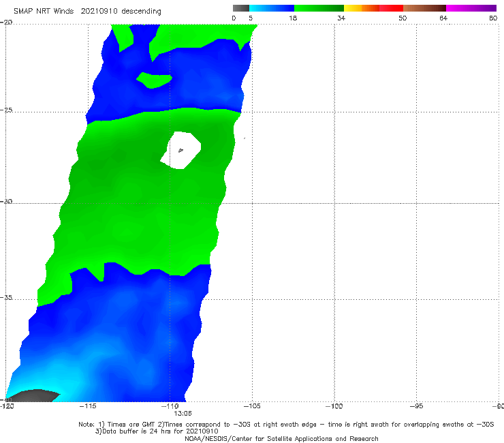This screenshot has width=504, height=443.
Task: Click the red segment of the color bar
Action: [x=391, y=8]
